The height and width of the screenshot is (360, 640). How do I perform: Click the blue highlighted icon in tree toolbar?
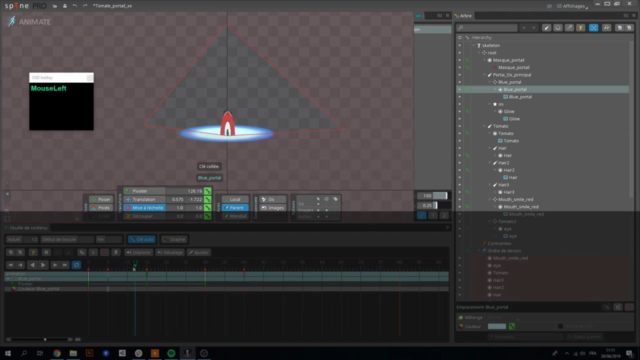(x=593, y=28)
